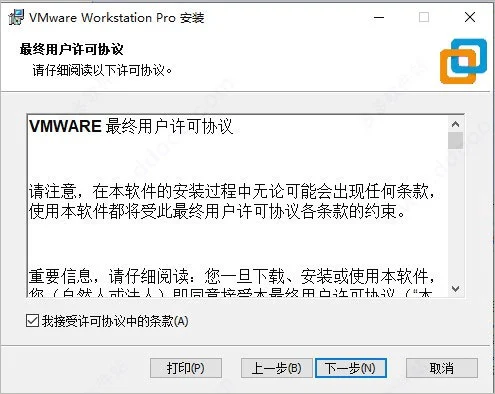The image size is (495, 394).
Task: Click the installer icon in title bar
Action: tap(16, 17)
